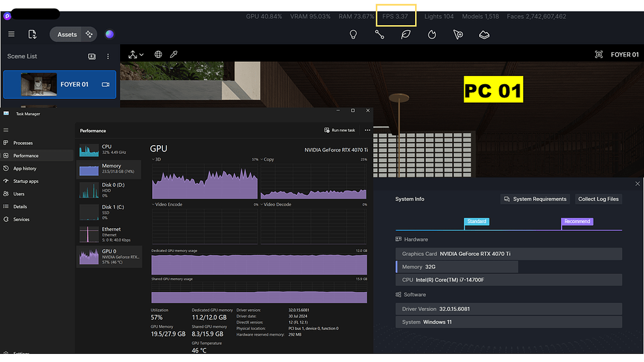644x362 pixels.
Task: Open the Particle flame tool
Action: coord(431,35)
